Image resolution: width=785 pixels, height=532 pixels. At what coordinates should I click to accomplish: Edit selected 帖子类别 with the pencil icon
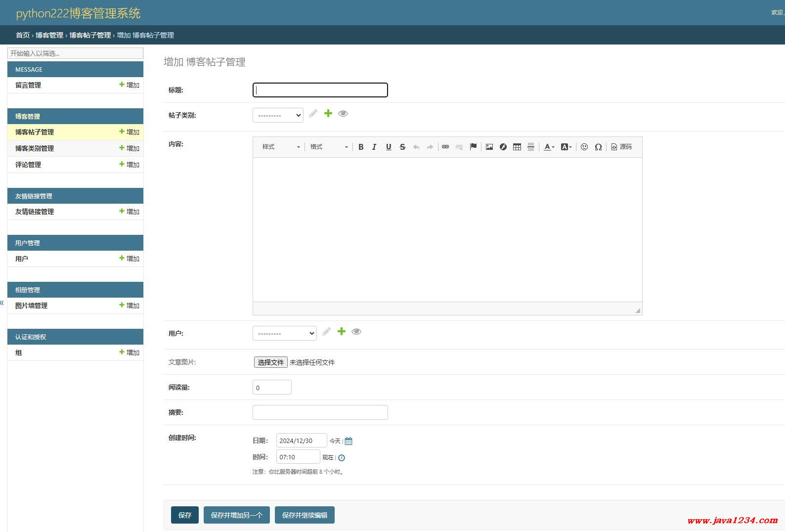coord(313,114)
